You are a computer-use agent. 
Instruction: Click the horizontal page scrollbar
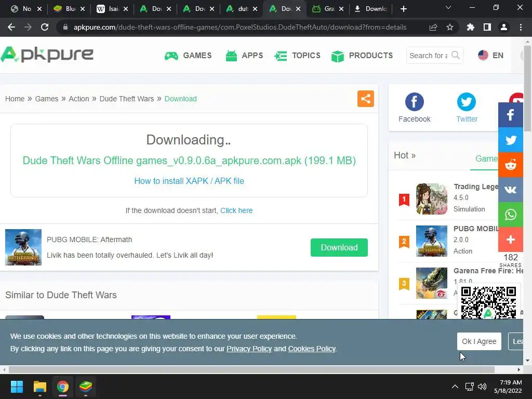click(x=251, y=369)
